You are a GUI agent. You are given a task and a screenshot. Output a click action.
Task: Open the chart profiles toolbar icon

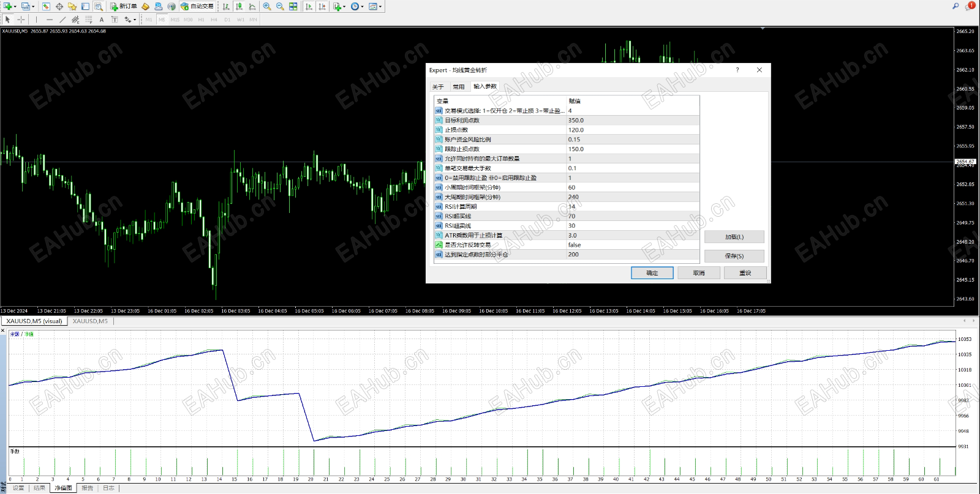pyautogui.click(x=25, y=6)
